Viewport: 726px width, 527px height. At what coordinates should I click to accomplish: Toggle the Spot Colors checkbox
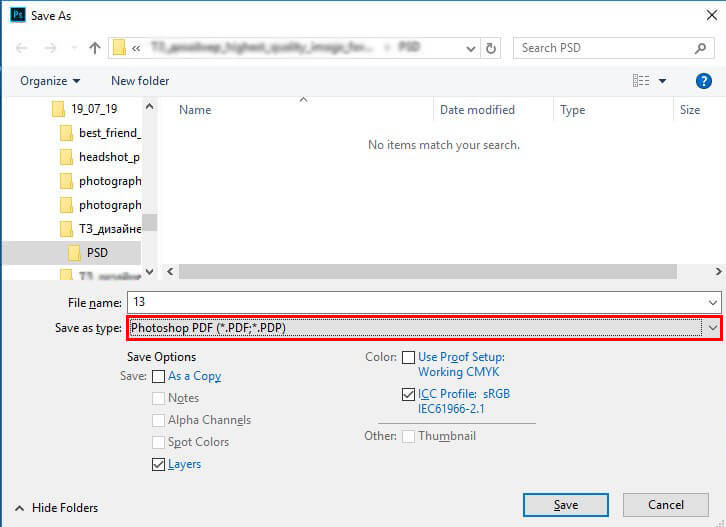(x=158, y=442)
